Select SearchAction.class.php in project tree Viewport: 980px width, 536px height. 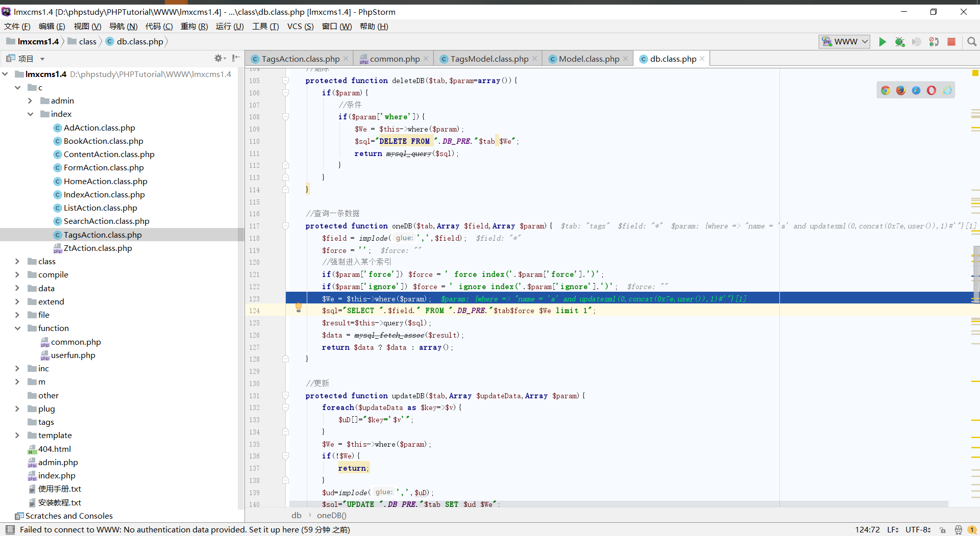106,221
